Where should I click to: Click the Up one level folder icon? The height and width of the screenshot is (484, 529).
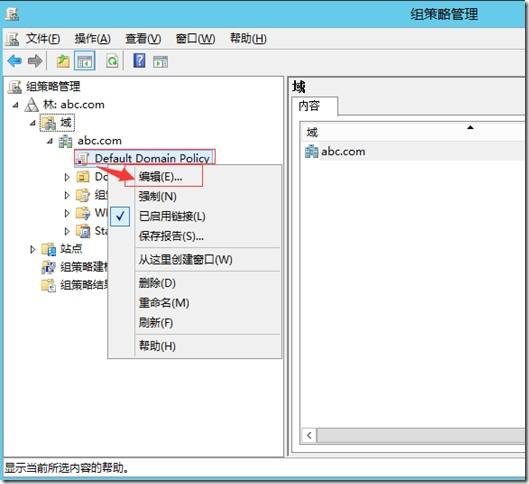(x=63, y=61)
